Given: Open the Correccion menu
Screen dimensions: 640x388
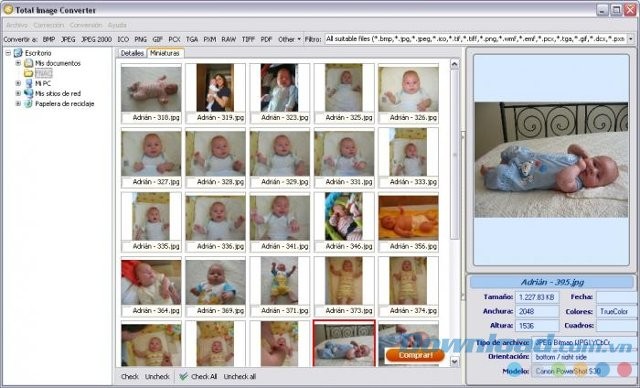Looking at the screenshot, I should pos(49,25).
